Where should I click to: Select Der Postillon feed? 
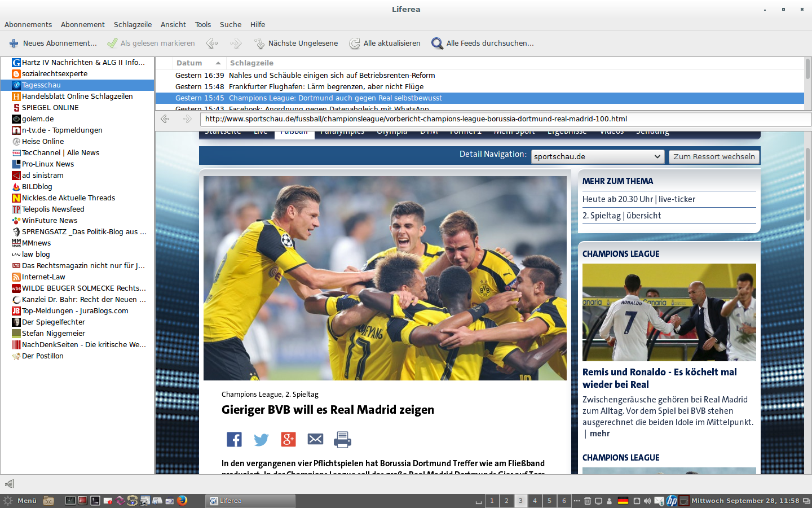[77, 356]
